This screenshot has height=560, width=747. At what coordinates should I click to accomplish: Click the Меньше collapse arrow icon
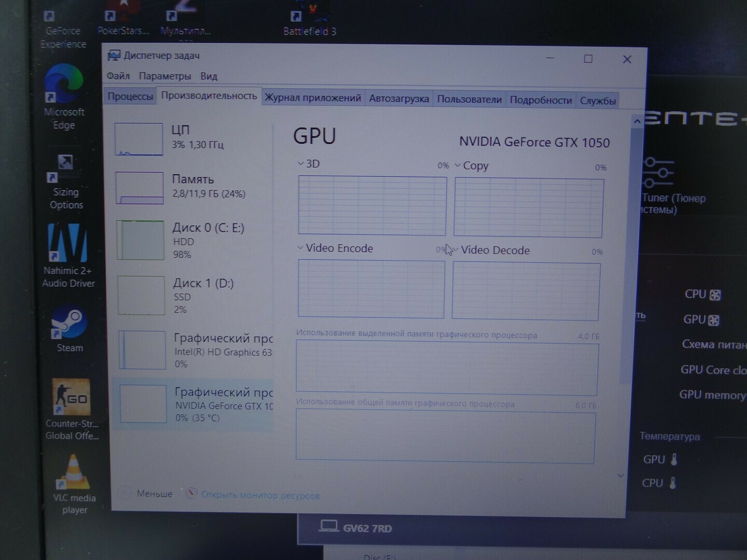(x=125, y=493)
